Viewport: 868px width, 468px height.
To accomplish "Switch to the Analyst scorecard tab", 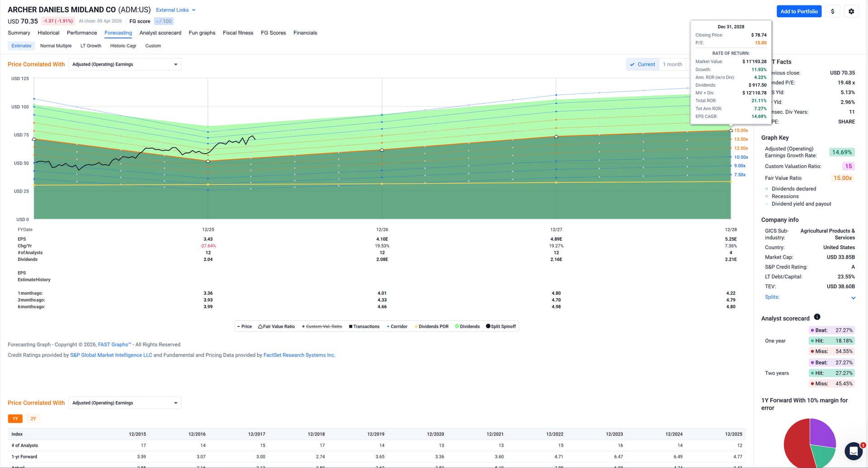I will tap(160, 33).
